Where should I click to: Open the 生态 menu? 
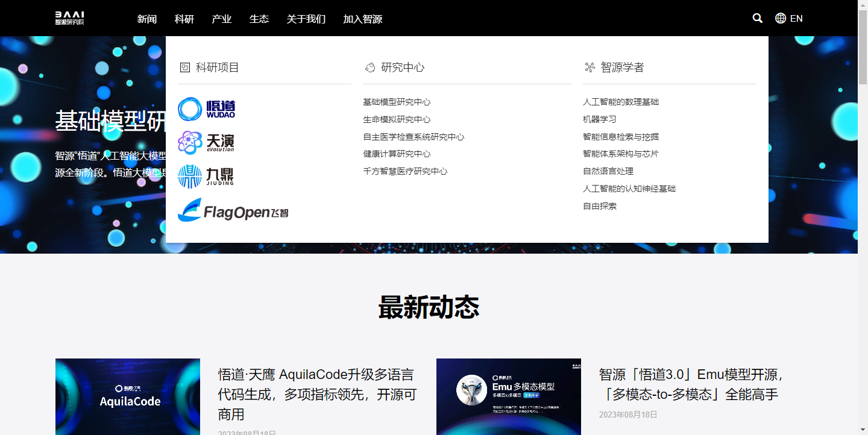click(x=259, y=19)
